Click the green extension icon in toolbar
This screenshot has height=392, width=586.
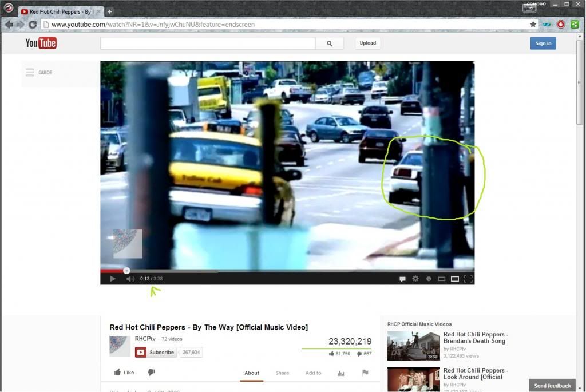575,24
